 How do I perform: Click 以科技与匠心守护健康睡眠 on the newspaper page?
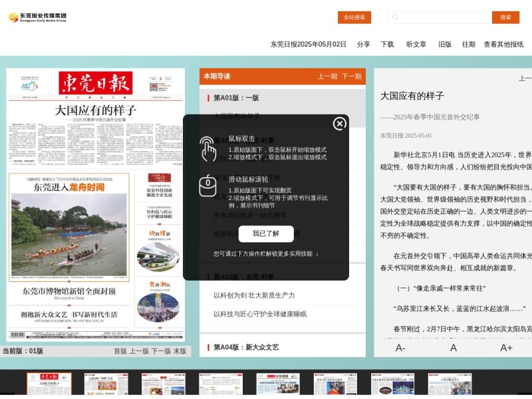point(160,214)
